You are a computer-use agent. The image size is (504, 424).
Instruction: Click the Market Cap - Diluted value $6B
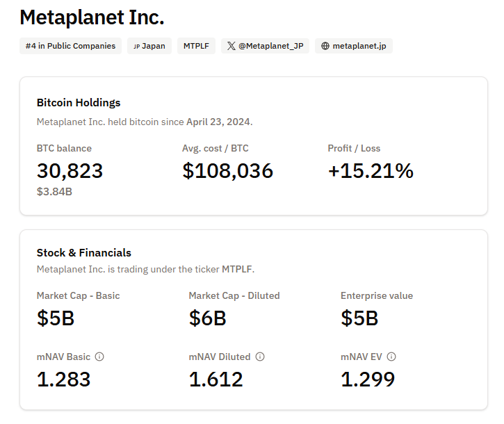(207, 318)
